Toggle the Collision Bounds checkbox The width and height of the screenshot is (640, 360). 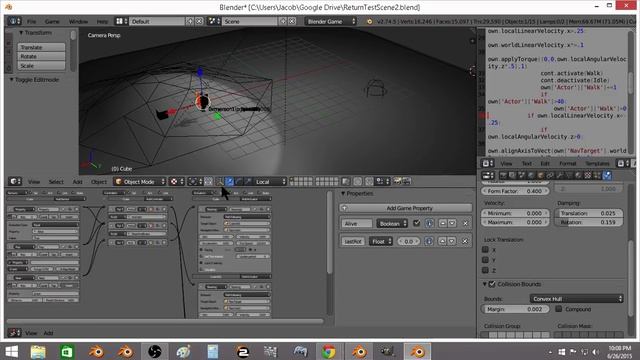tap(492, 284)
